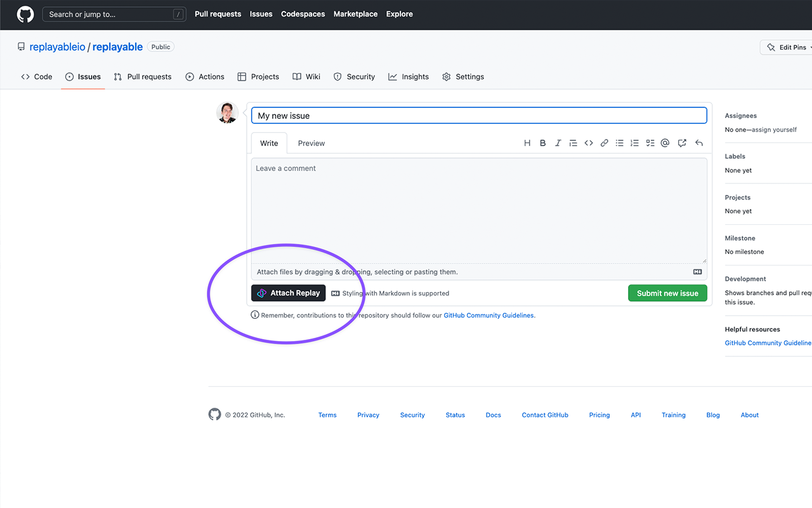
Task: Add a link using the chain icon
Action: [x=604, y=143]
